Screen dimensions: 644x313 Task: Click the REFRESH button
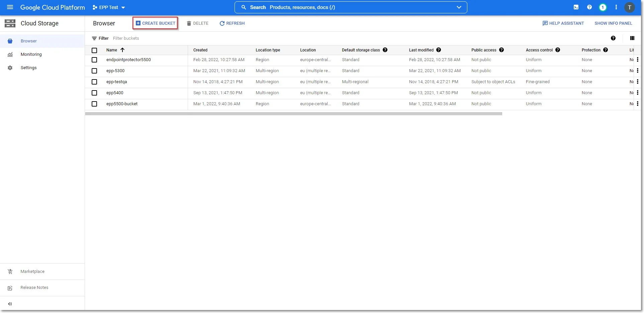(232, 23)
